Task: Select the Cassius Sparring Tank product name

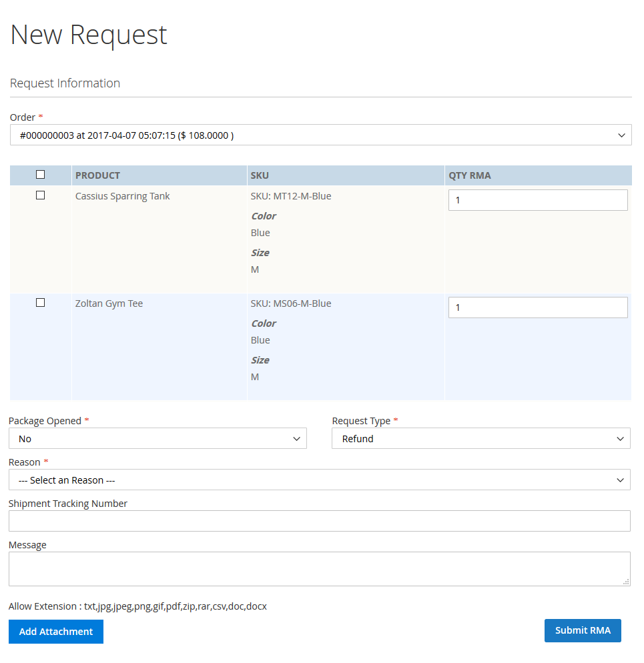Action: click(x=122, y=196)
